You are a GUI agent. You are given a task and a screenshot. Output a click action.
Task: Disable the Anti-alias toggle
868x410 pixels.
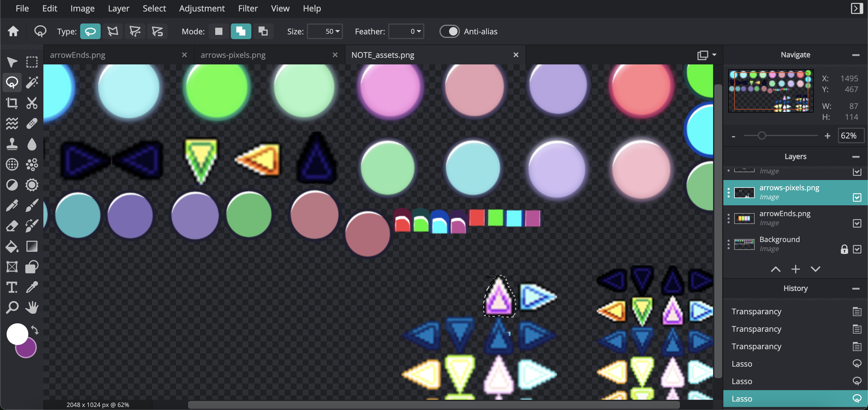(x=450, y=31)
